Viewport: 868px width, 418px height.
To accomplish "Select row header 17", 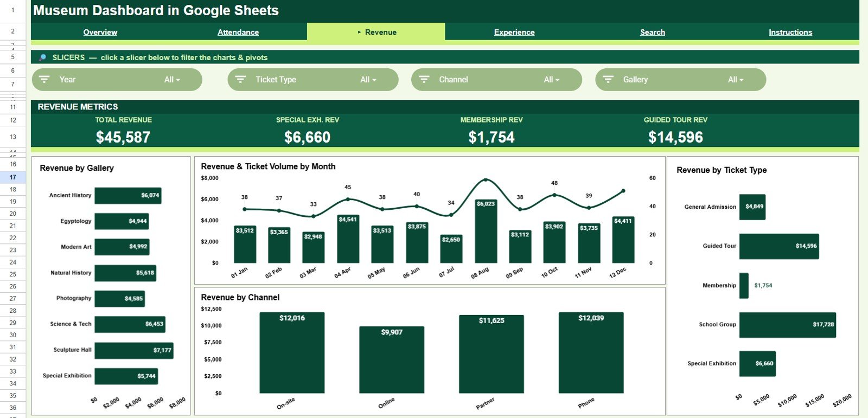I will 12,177.
